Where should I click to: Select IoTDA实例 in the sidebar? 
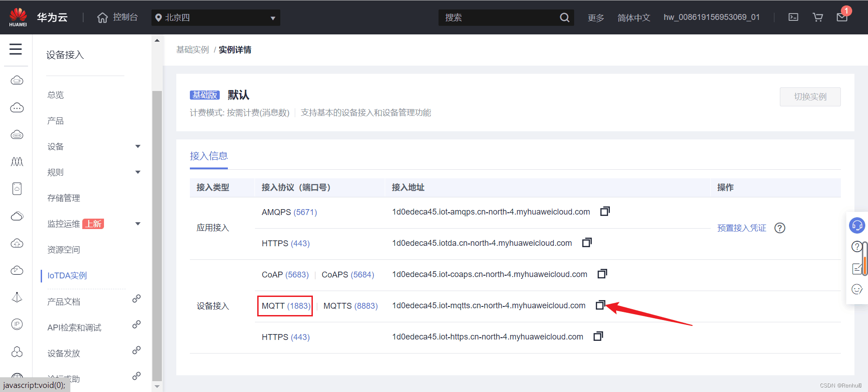pyautogui.click(x=67, y=276)
